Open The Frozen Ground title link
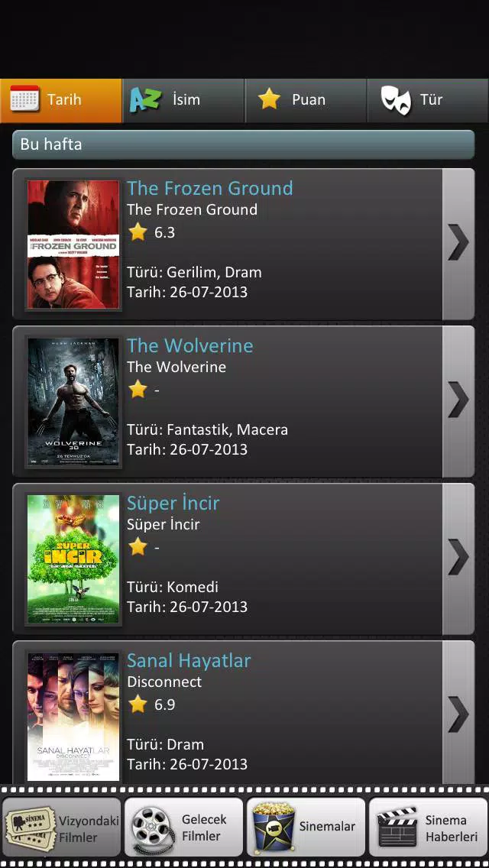This screenshot has height=868, width=489. pos(210,188)
